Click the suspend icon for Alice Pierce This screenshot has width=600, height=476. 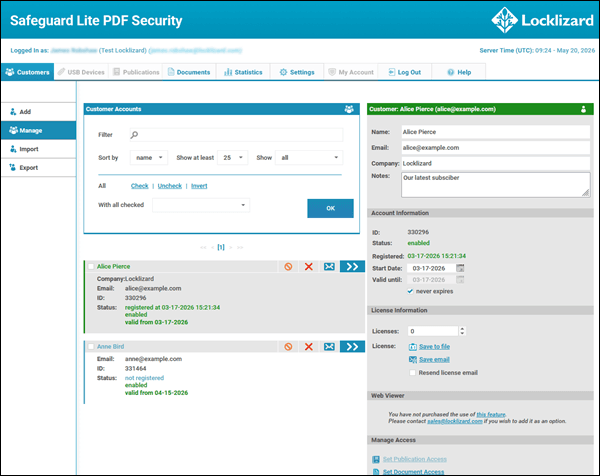tap(288, 267)
